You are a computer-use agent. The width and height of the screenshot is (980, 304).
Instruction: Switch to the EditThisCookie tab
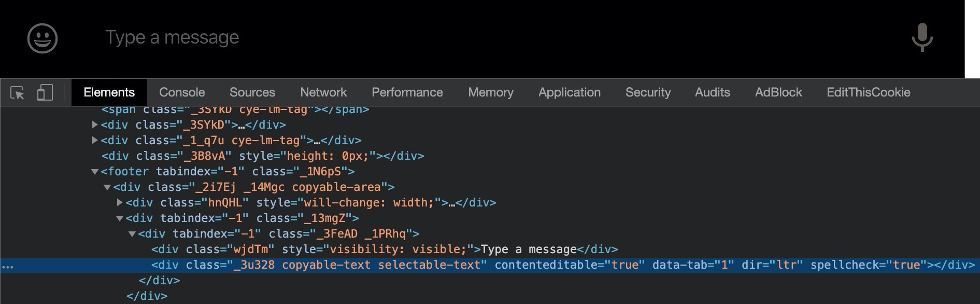868,93
